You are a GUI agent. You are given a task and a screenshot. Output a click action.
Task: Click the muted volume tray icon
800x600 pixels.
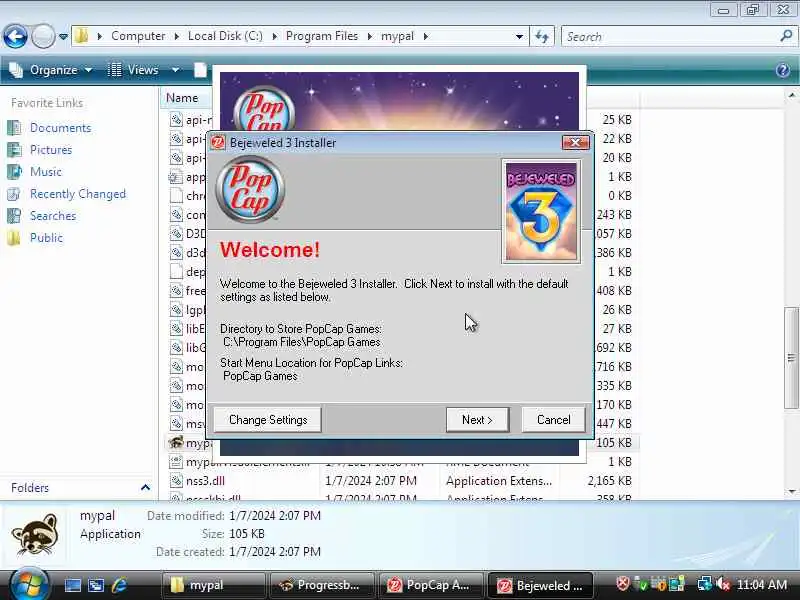(722, 584)
